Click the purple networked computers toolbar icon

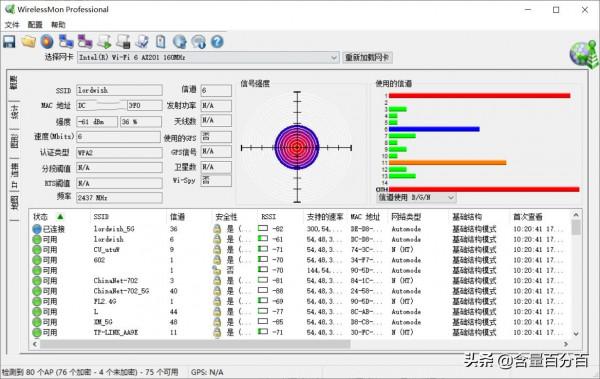coord(85,41)
